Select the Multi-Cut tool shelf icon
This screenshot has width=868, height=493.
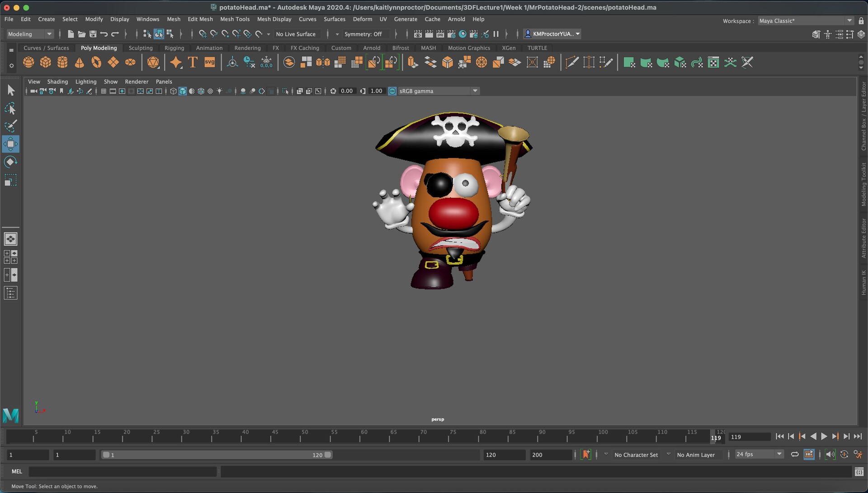click(x=572, y=62)
